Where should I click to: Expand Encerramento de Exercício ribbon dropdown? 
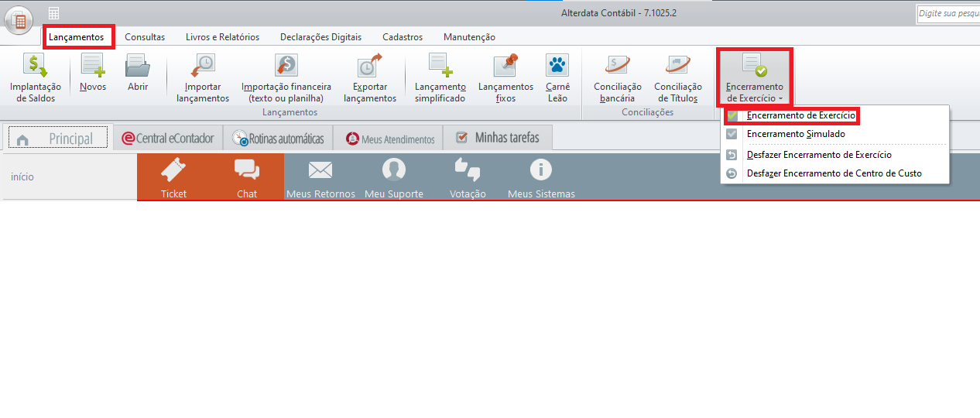755,78
